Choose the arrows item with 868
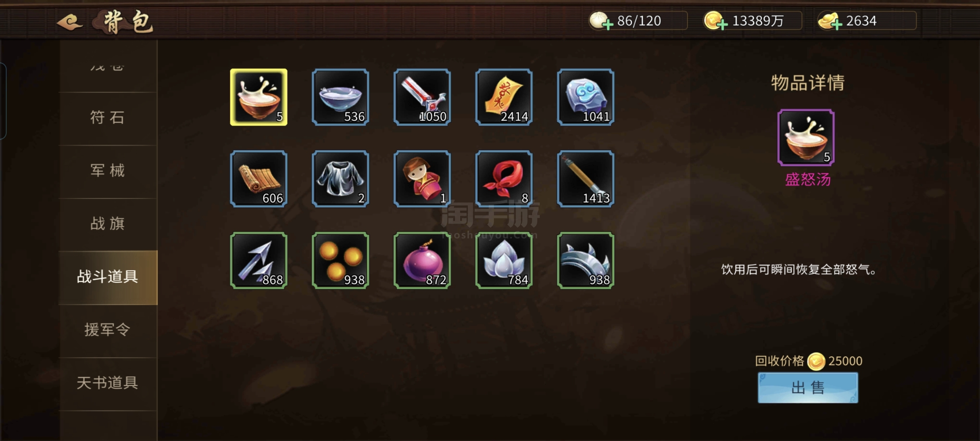Viewport: 980px width, 441px height. coord(259,260)
